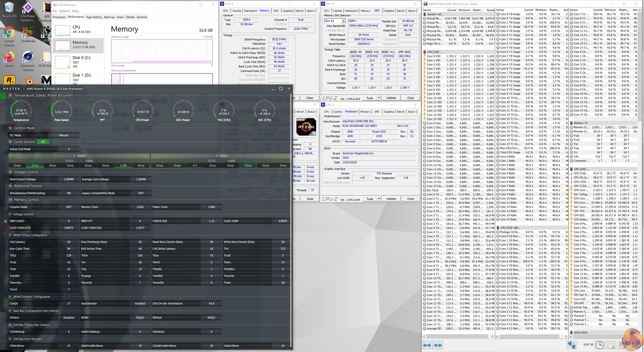
Task: Click the HWiNFO reset clock icon
Action: (x=599, y=345)
